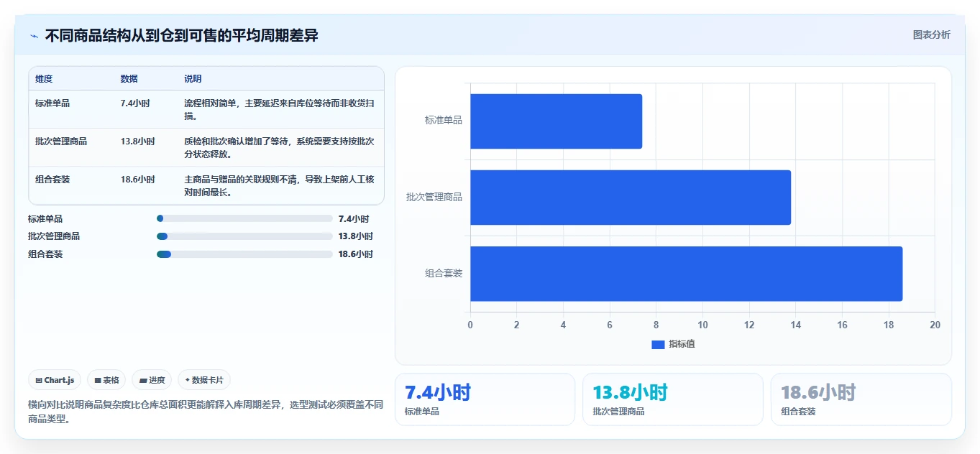The height and width of the screenshot is (454, 980).
Task: Click the panel title 不同商品结构从到仓到可售的平均周期差异
Action: (x=181, y=35)
